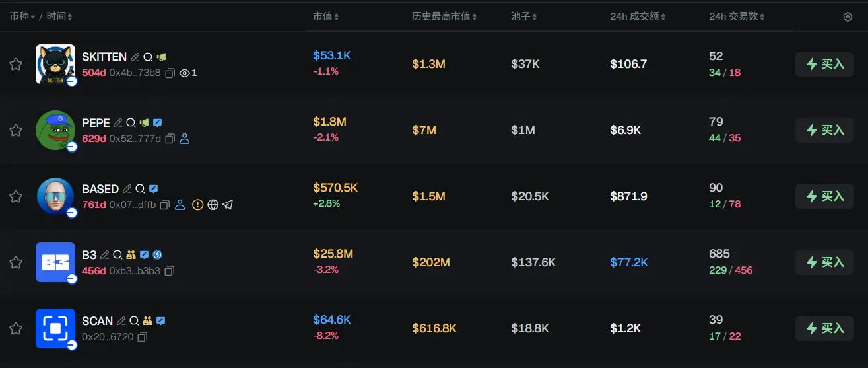The height and width of the screenshot is (368, 868).
Task: Sort by 24h 成交额 column
Action: pos(638,17)
